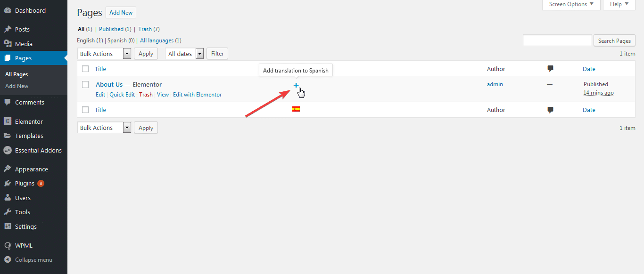The image size is (644, 274).
Task: Open the Elementor sidebar menu
Action: pos(28,121)
